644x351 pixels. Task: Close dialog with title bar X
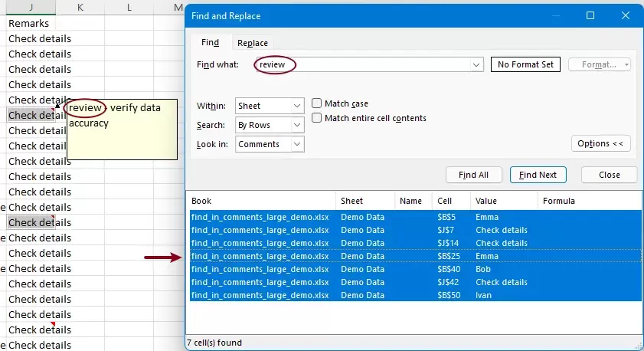pyautogui.click(x=625, y=15)
